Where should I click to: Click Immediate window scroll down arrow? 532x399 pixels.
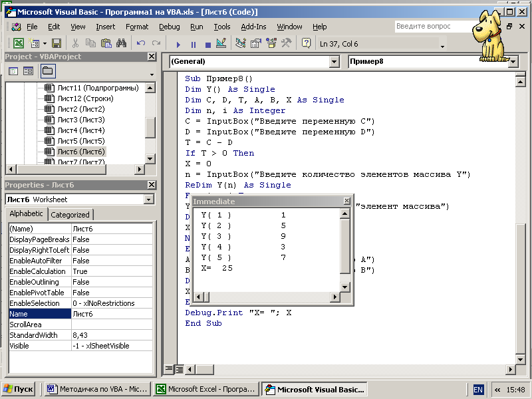coord(345,287)
